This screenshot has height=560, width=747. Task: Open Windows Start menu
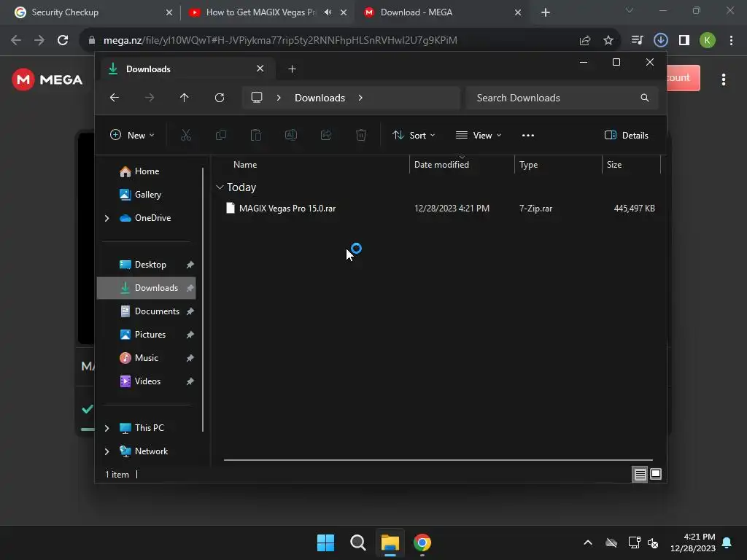tap(326, 542)
